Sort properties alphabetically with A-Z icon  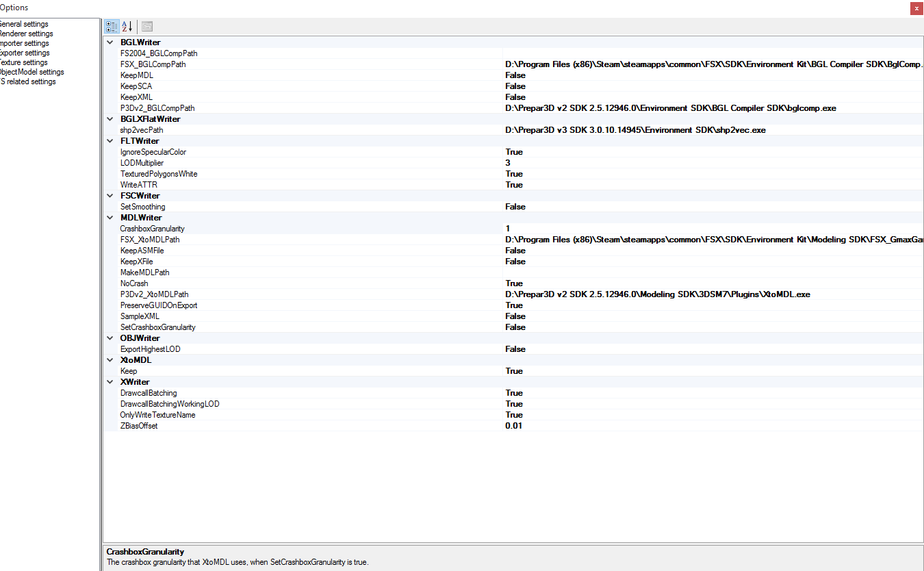pyautogui.click(x=127, y=26)
